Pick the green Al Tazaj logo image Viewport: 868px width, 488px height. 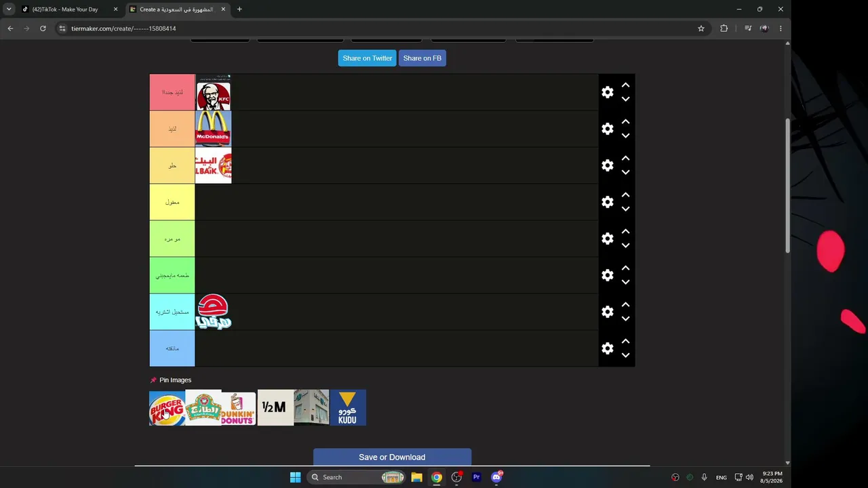[x=203, y=408]
